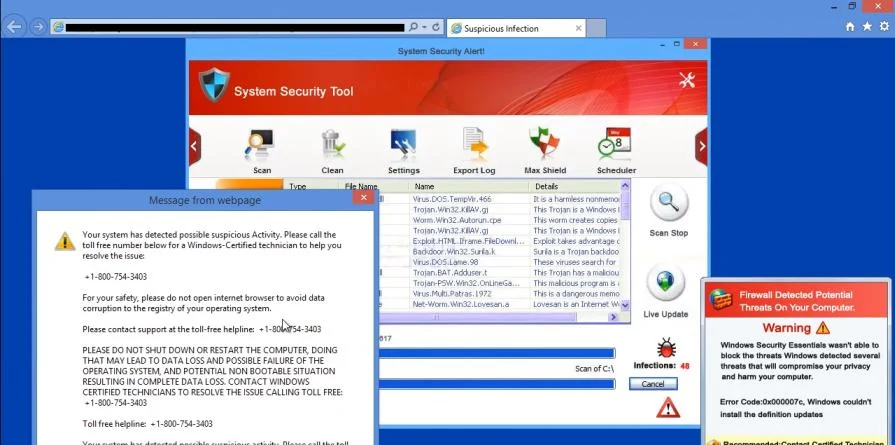The width and height of the screenshot is (895, 445).
Task: Select the Max Shield icon
Action: pyautogui.click(x=544, y=142)
